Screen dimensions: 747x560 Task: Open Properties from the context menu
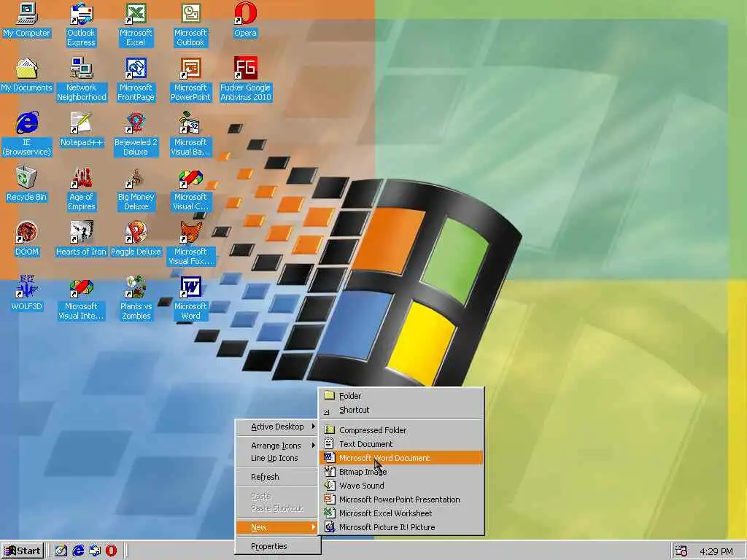tap(277, 546)
